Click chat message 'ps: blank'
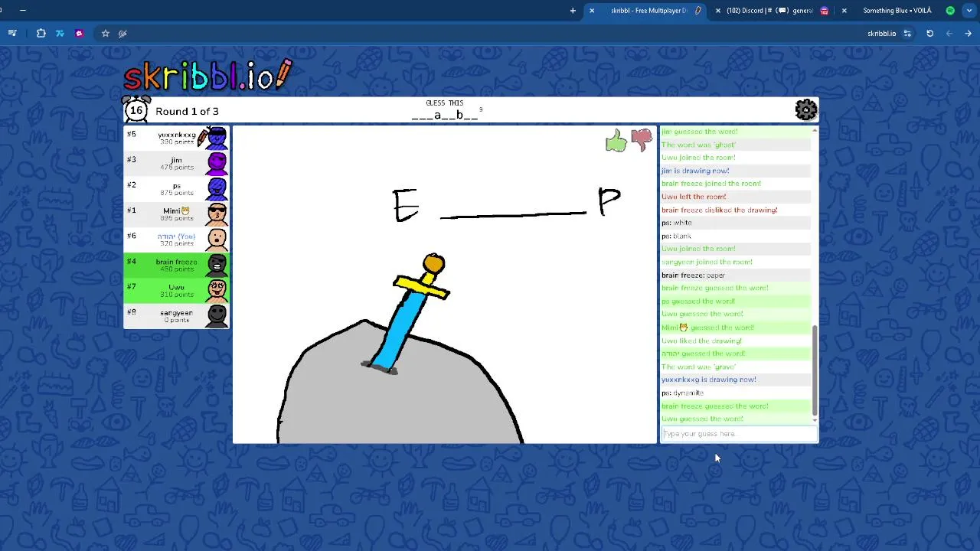Screen dimensions: 980x551 click(x=677, y=236)
